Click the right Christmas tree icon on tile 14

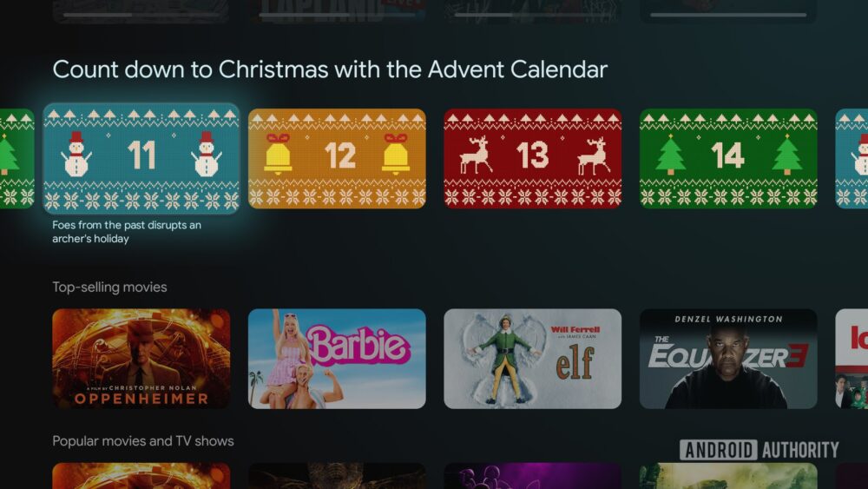(786, 155)
